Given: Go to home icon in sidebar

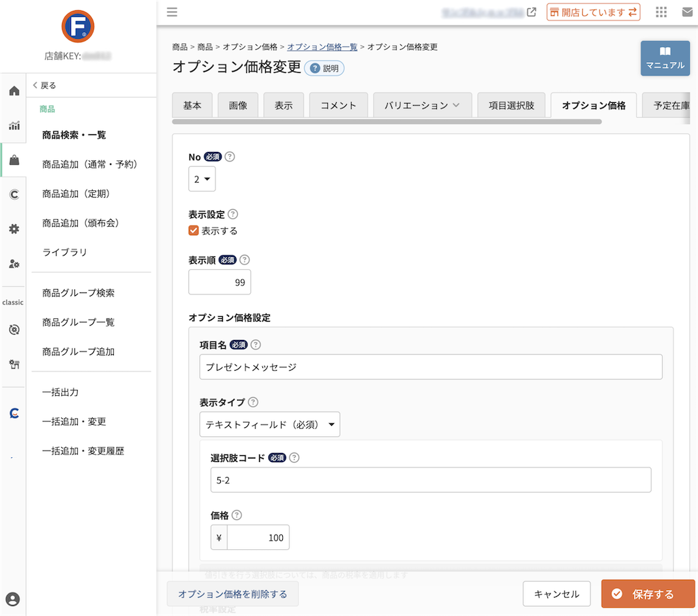Looking at the screenshot, I should 14,91.
